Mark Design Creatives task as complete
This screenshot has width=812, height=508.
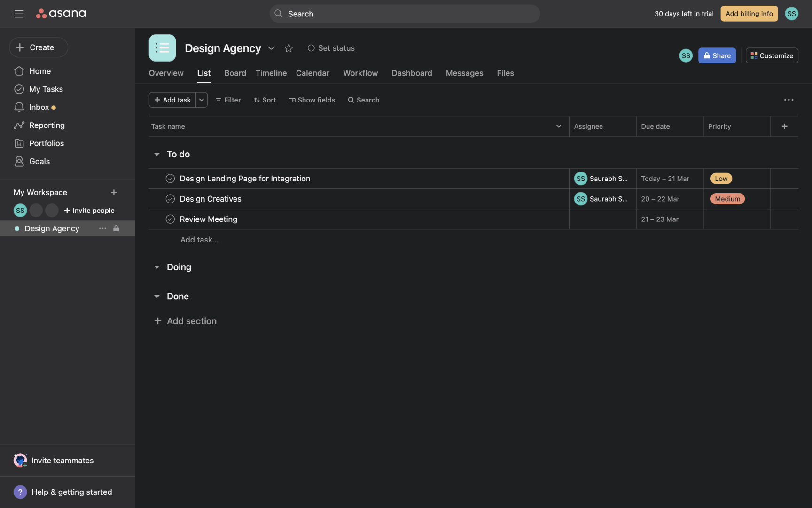(170, 199)
